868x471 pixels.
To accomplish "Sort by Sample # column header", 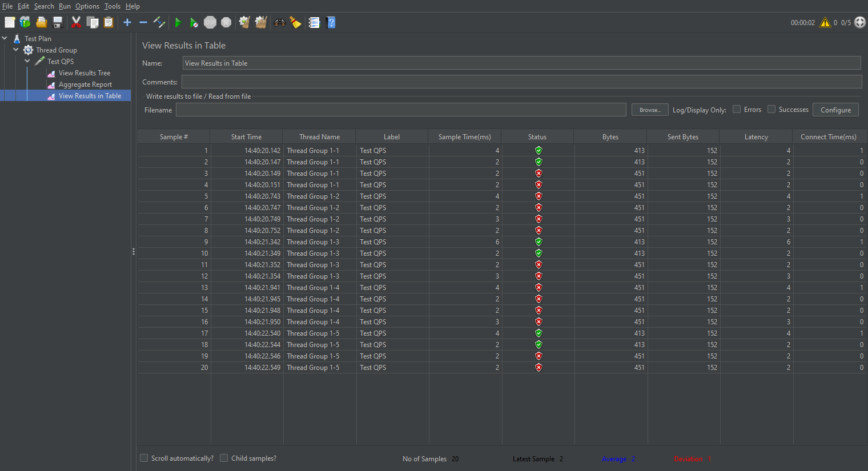I will 174,137.
